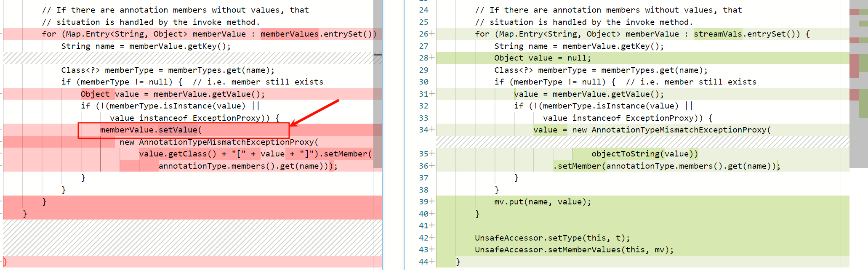Click line number 24 in the gutter
This screenshot has width=868, height=270.
pyautogui.click(x=423, y=10)
